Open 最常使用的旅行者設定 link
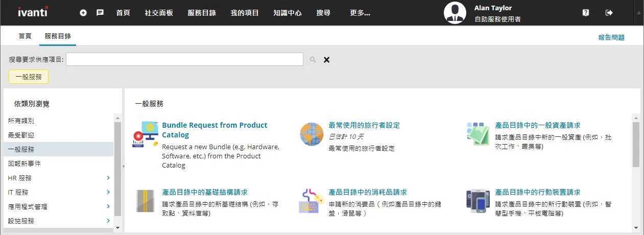Screen dimensions: 644x235 (364, 125)
